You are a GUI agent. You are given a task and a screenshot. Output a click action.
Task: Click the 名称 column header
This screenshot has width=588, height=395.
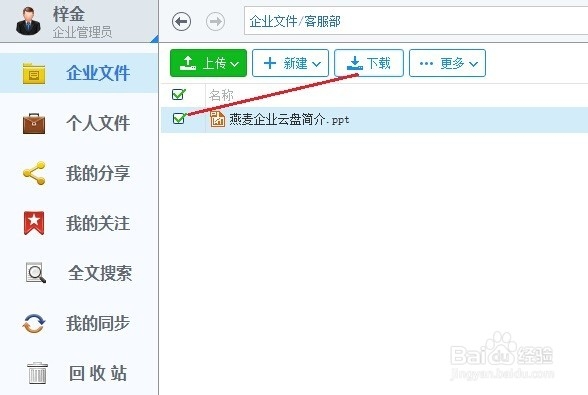click(x=221, y=95)
